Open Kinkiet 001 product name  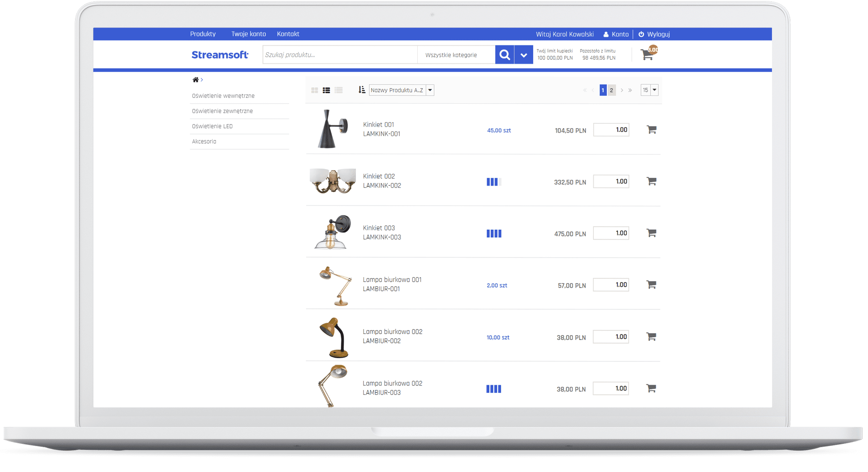[x=378, y=125]
